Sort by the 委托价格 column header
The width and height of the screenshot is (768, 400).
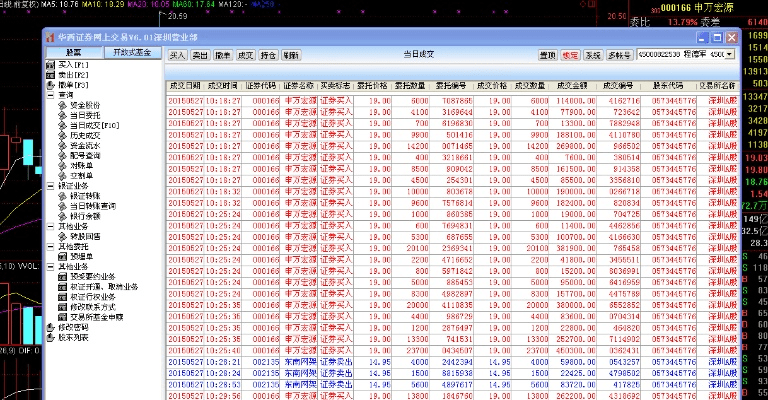click(x=373, y=86)
